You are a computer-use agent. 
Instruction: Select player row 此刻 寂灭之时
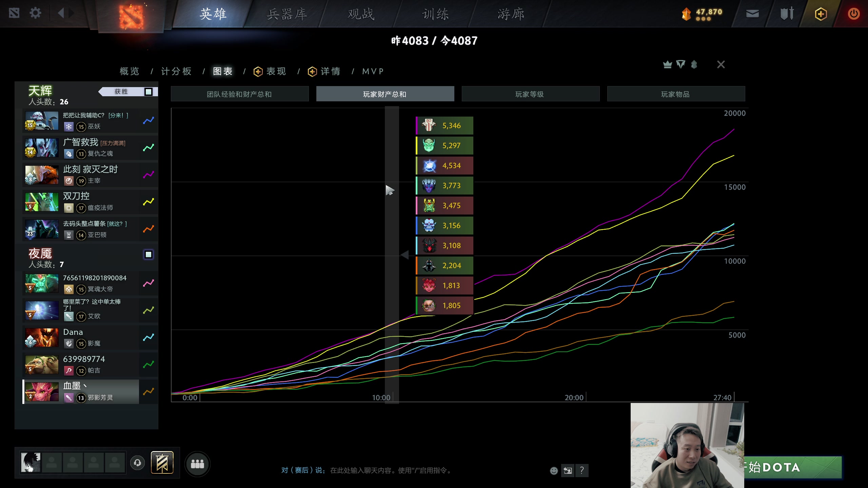[81, 175]
